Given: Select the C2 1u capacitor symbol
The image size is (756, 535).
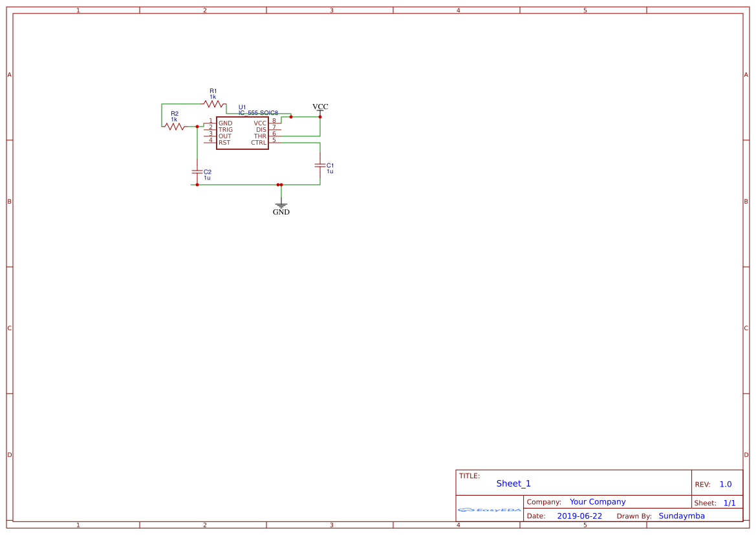Looking at the screenshot, I should point(196,173).
